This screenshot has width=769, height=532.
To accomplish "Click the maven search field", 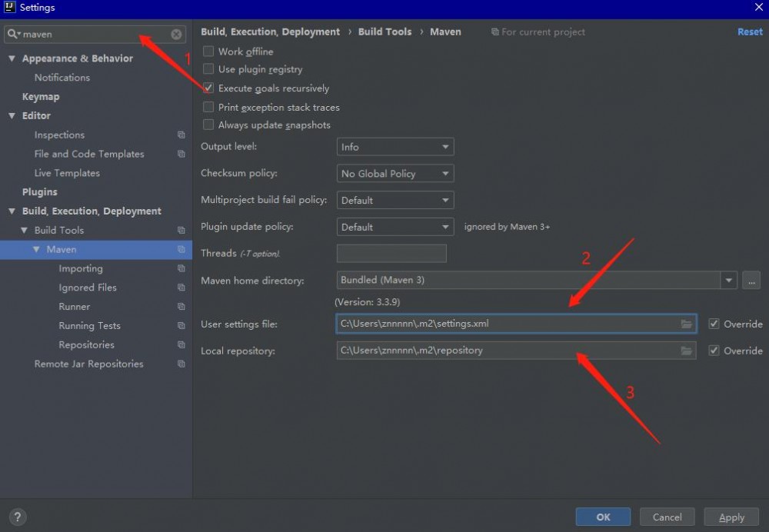I will pyautogui.click(x=95, y=35).
